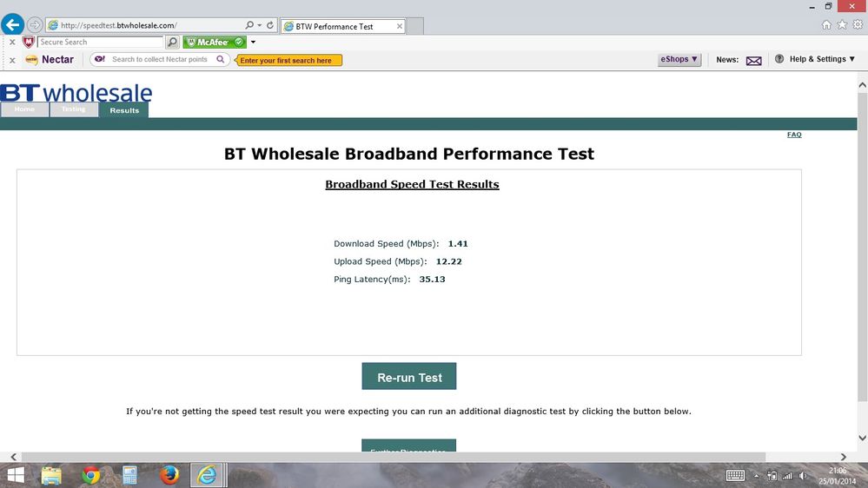Open a new blank browser tab
The width and height of the screenshot is (868, 488).
click(x=415, y=26)
